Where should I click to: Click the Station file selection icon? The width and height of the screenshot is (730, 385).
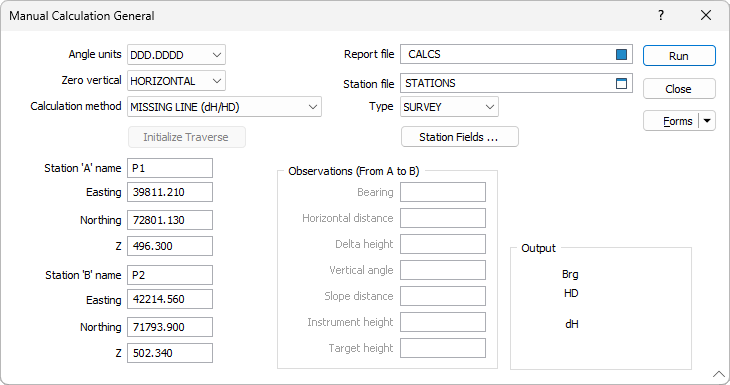coord(621,83)
